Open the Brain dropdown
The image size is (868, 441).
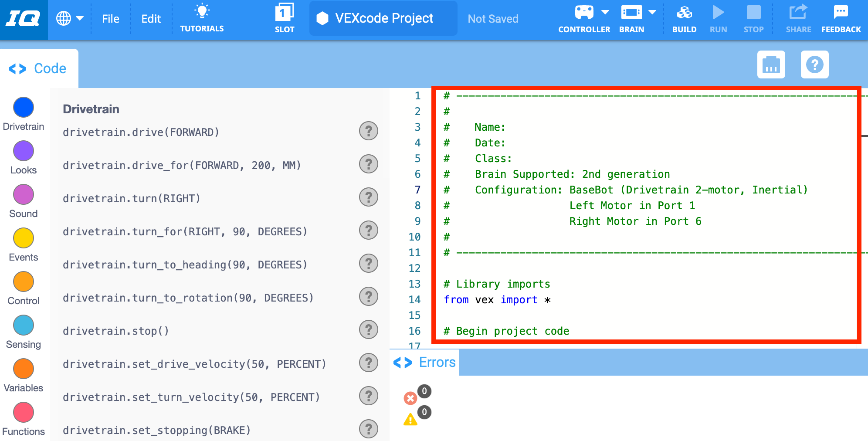tap(652, 12)
